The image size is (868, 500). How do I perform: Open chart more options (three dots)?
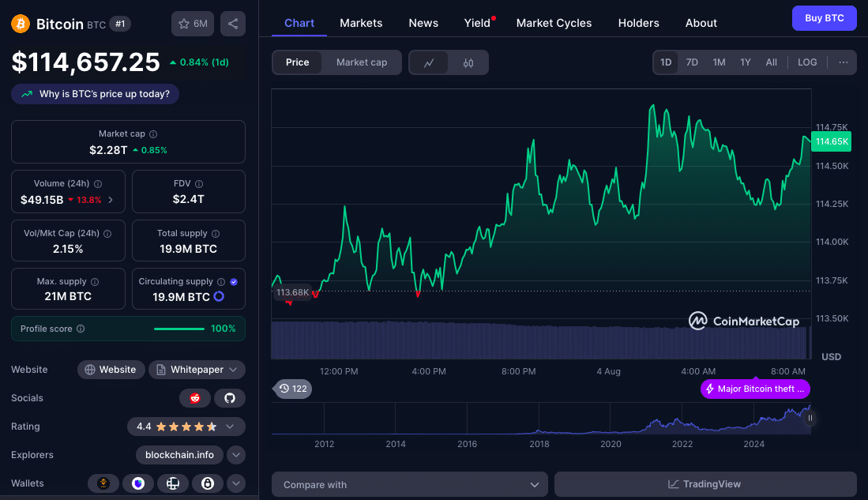tap(843, 62)
